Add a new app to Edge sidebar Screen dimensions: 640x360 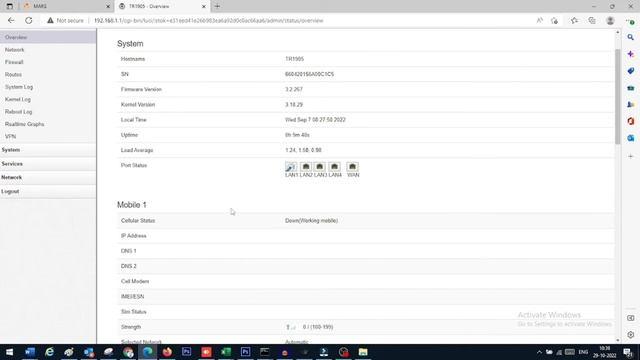[x=631, y=156]
